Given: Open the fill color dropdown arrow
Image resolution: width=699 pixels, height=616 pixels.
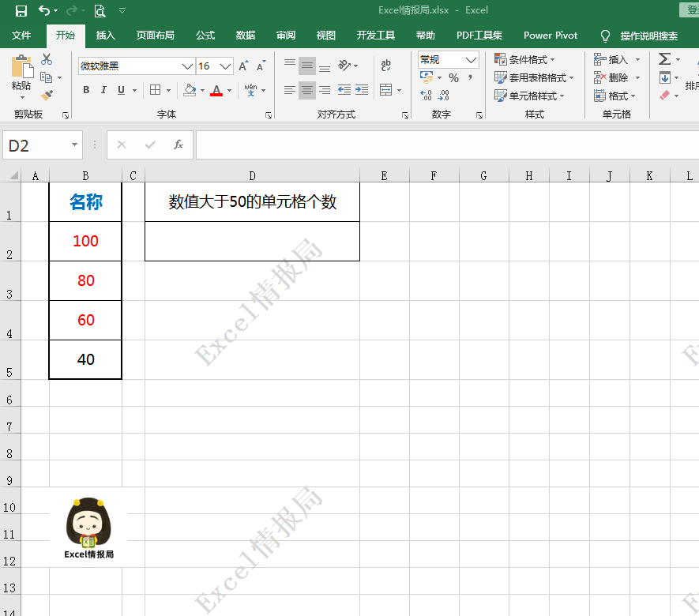Looking at the screenshot, I should pyautogui.click(x=203, y=91).
